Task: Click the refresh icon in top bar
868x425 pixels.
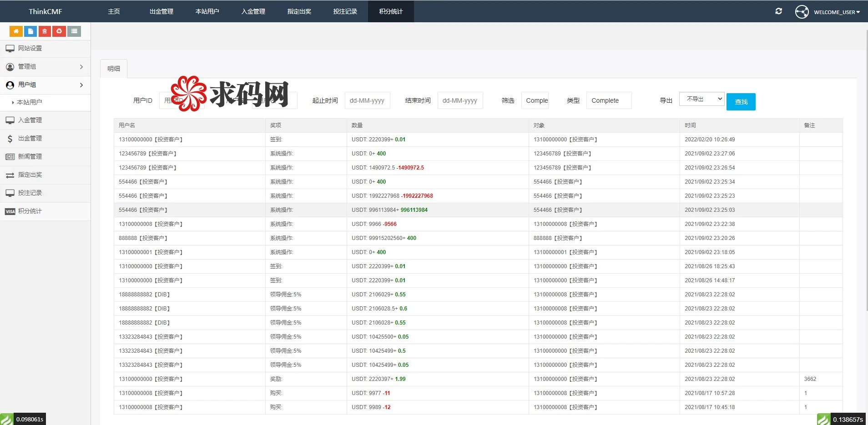Action: (778, 11)
